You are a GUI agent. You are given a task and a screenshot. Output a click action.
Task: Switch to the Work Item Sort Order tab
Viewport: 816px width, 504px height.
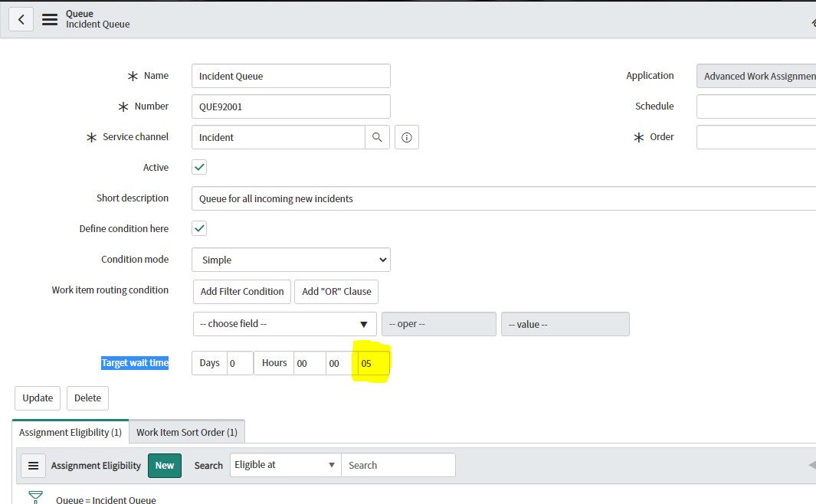click(187, 431)
